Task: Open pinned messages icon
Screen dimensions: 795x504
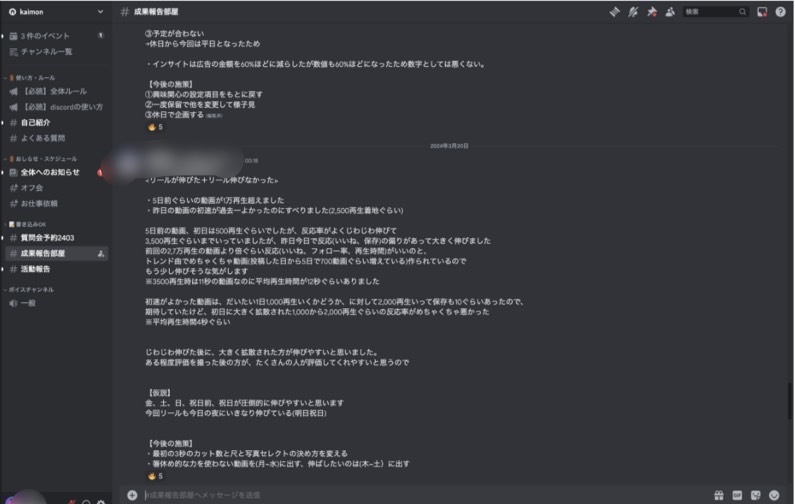Action: [x=652, y=12]
